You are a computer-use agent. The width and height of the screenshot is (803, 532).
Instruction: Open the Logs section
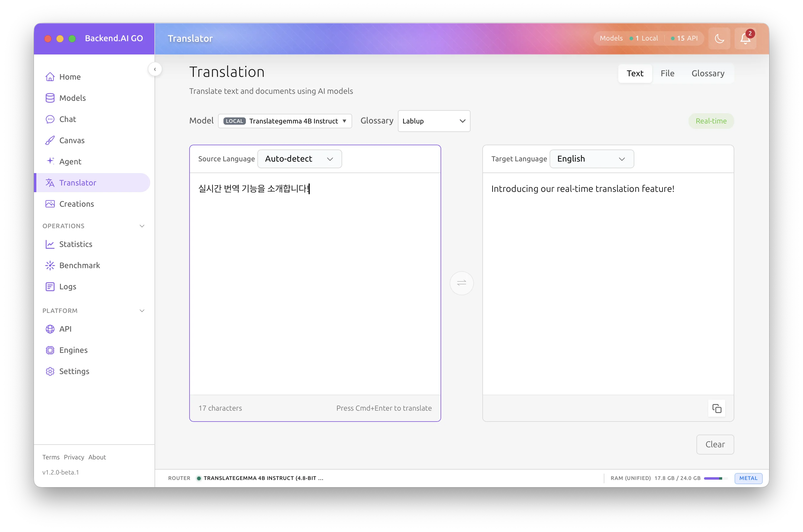point(68,286)
